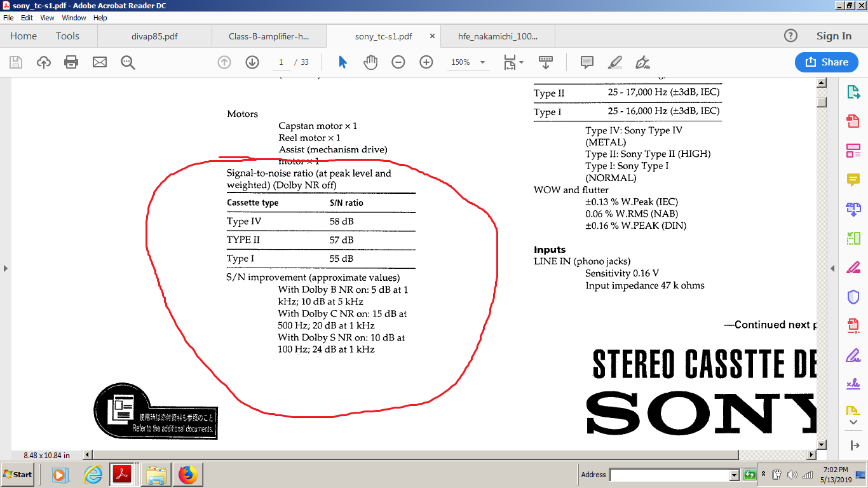Click the Sign In link
868x488 pixels.
(834, 36)
